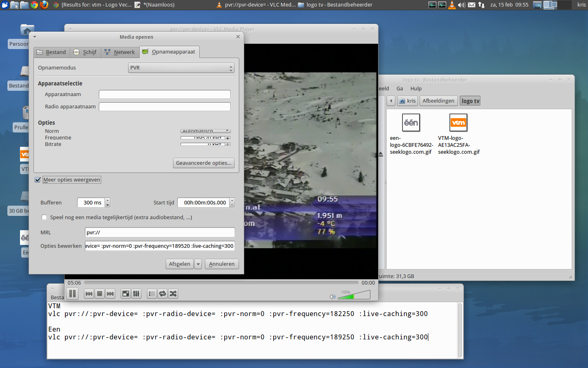This screenshot has width=588, height=368.
Task: Open the Opnamemodus PVR dropdown
Action: [181, 68]
